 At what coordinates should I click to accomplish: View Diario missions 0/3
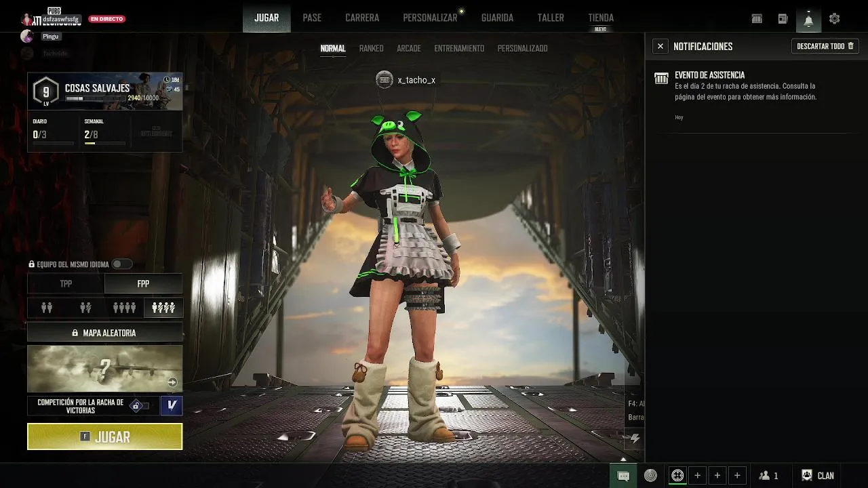coord(53,131)
